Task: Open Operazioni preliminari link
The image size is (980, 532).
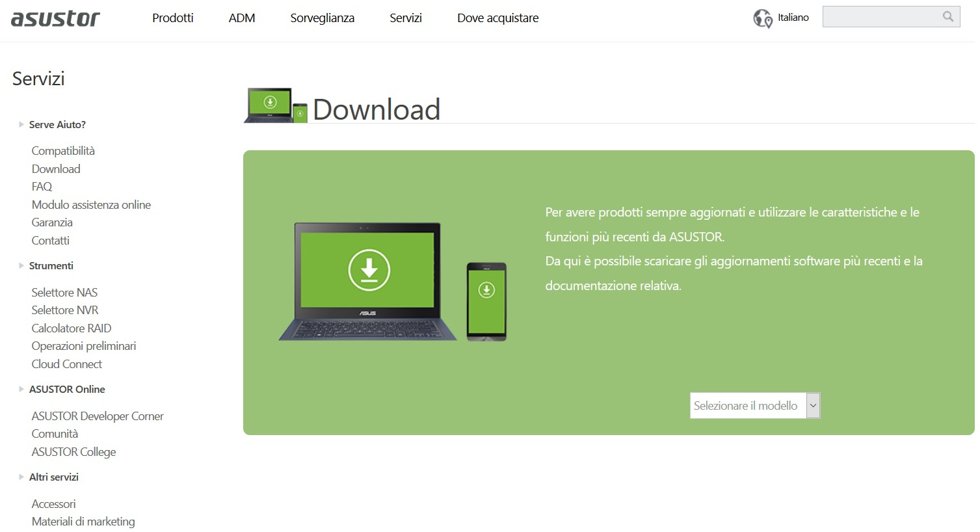Action: pos(84,346)
